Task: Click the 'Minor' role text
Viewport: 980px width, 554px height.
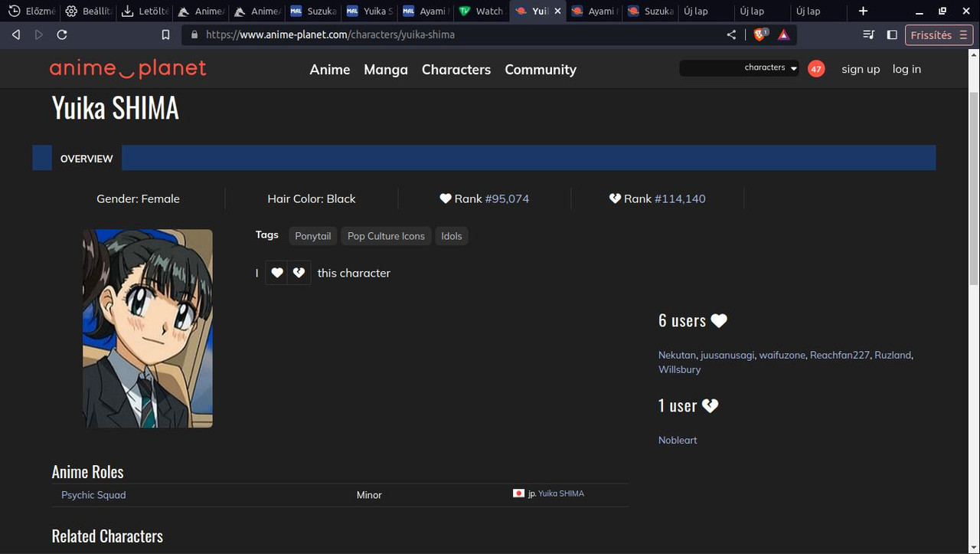Action: 369,495
